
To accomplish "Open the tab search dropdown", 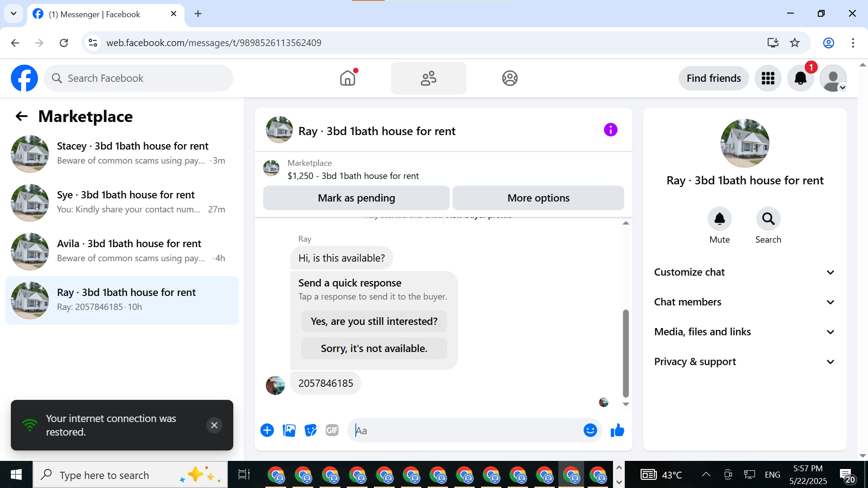I will click(x=14, y=14).
